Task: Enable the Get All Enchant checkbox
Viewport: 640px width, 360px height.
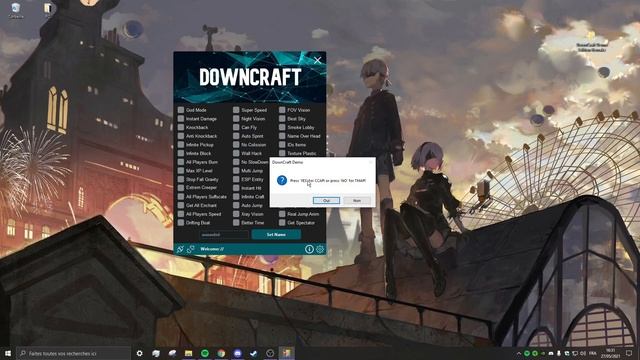Action: coord(181,205)
